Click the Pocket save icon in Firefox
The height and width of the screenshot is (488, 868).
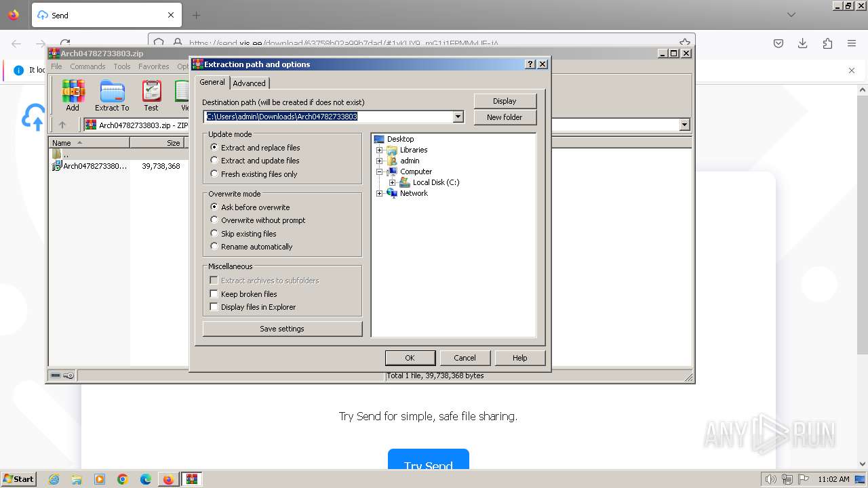(778, 43)
